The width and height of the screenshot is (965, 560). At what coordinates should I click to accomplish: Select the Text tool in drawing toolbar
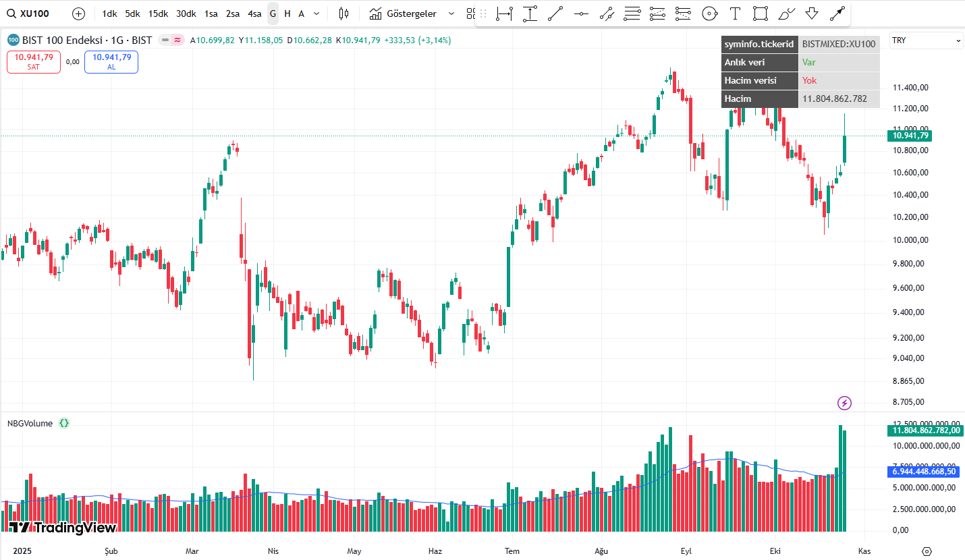[735, 13]
